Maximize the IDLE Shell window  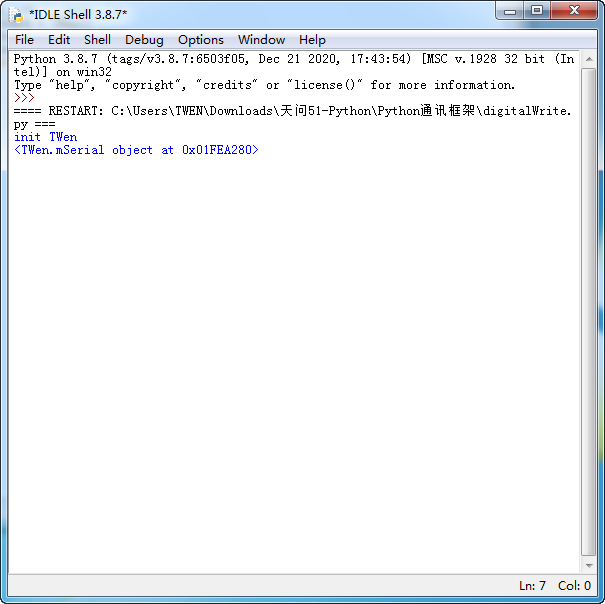(x=537, y=11)
